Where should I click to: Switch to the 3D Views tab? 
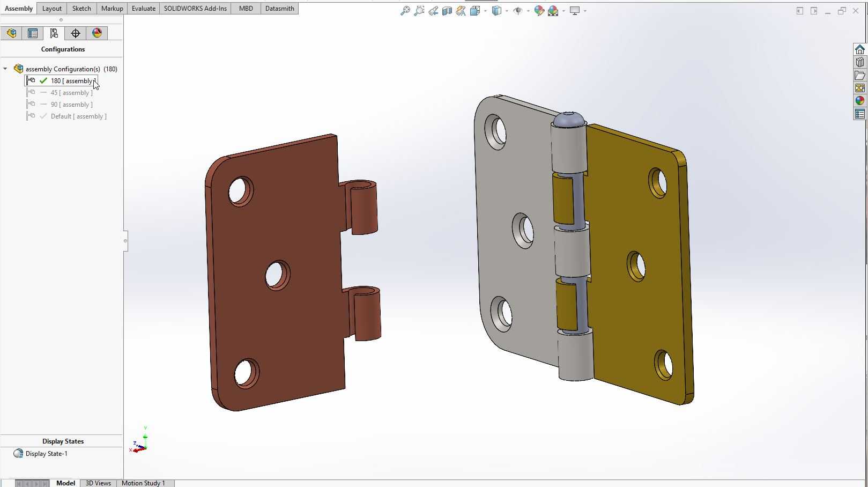click(x=98, y=483)
